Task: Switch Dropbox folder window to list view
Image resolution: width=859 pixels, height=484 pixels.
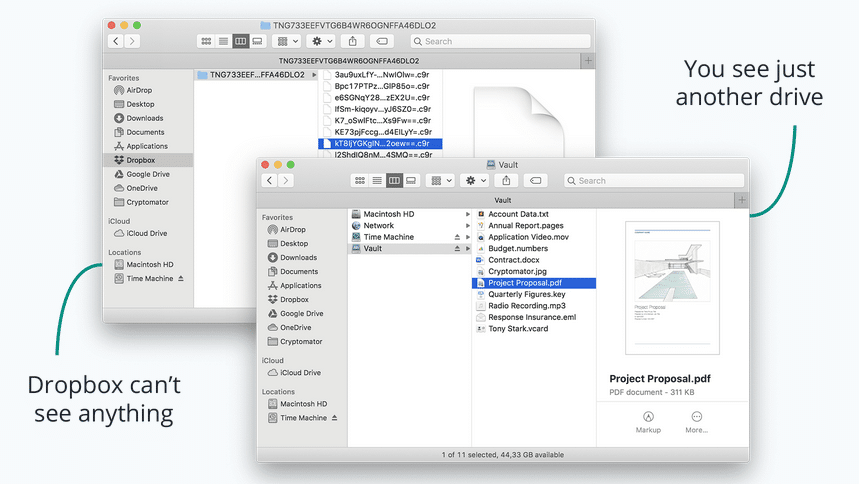Action: click(x=223, y=41)
